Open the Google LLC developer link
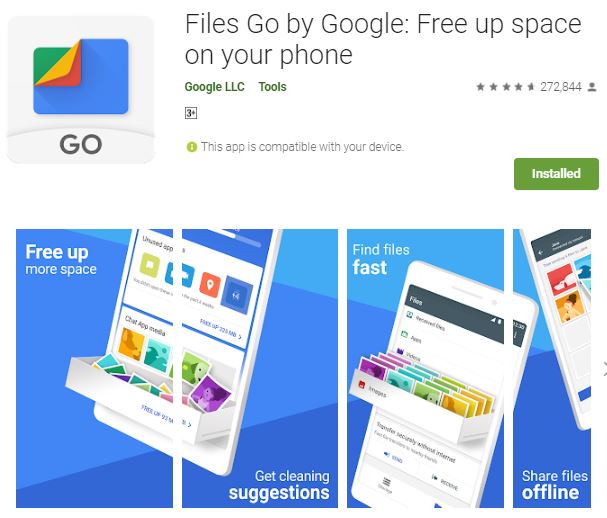 point(214,87)
